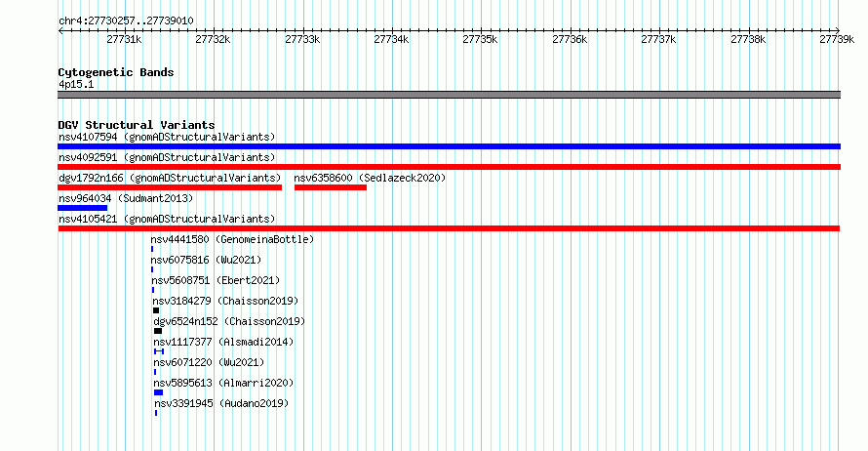This screenshot has height=451, width=868.
Task: Select the blue nsv964034 variant bar
Action: tap(83, 208)
